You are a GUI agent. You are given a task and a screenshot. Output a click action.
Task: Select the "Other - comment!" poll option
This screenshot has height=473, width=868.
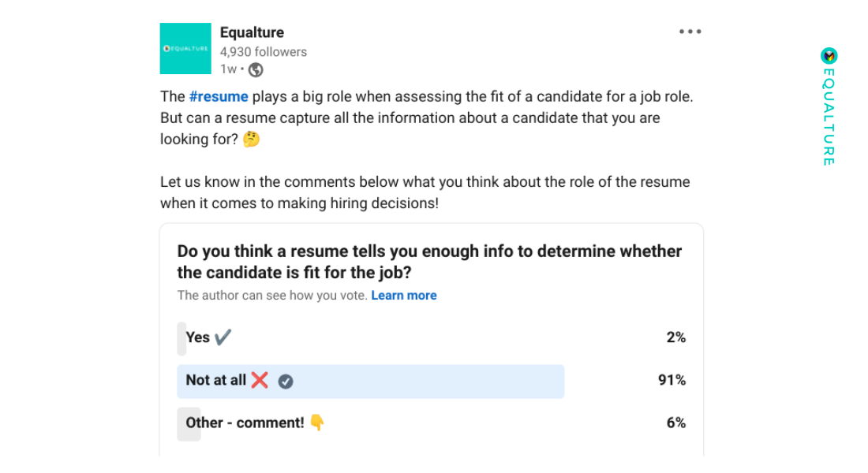coord(355,423)
